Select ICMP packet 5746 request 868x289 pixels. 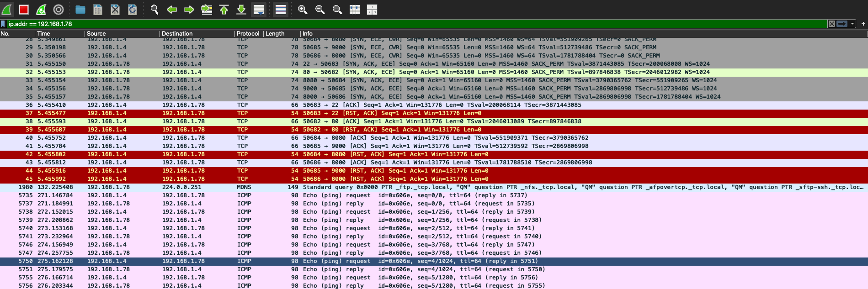(x=434, y=245)
